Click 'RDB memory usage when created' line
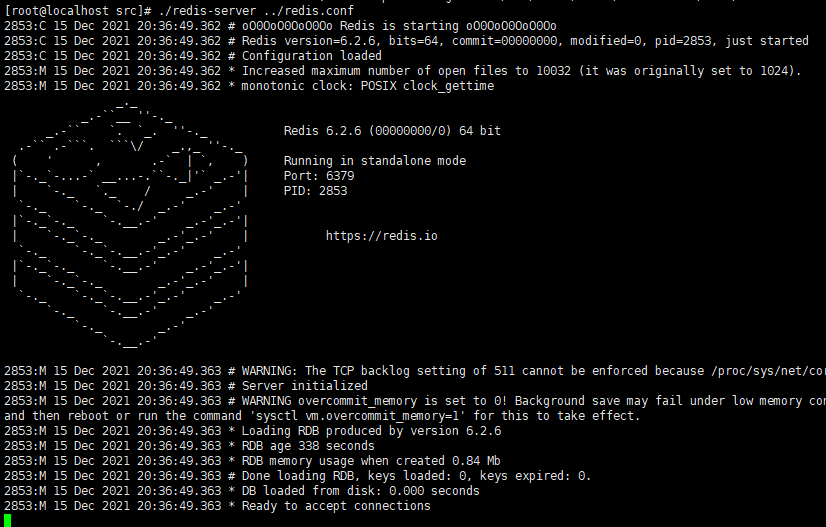Screen dimensions: 826x527 [252, 461]
